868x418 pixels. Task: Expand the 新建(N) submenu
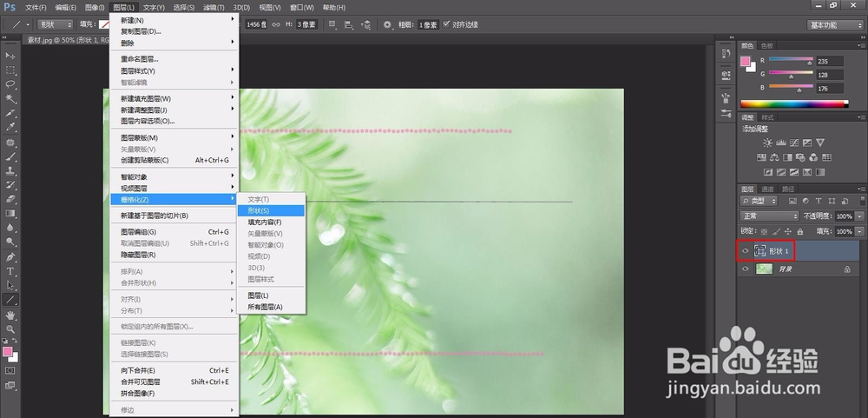tap(174, 20)
